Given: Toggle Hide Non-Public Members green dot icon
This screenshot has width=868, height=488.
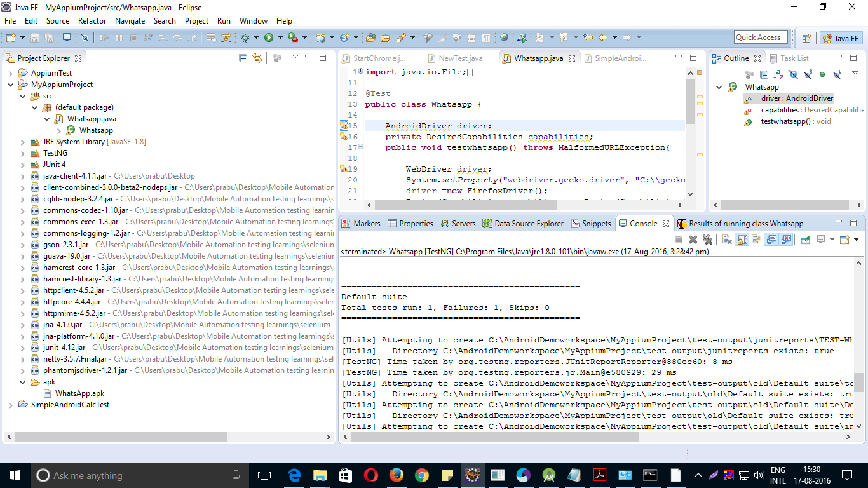Looking at the screenshot, I should pyautogui.click(x=822, y=74).
